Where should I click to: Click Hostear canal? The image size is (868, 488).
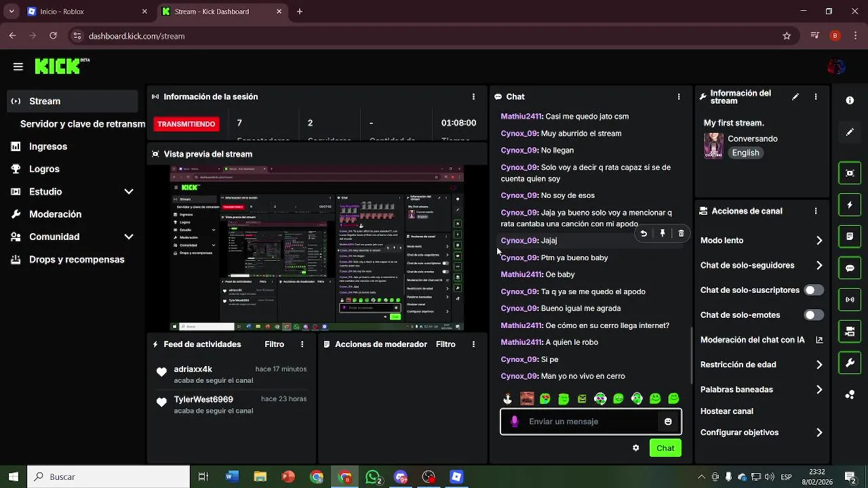(x=727, y=411)
